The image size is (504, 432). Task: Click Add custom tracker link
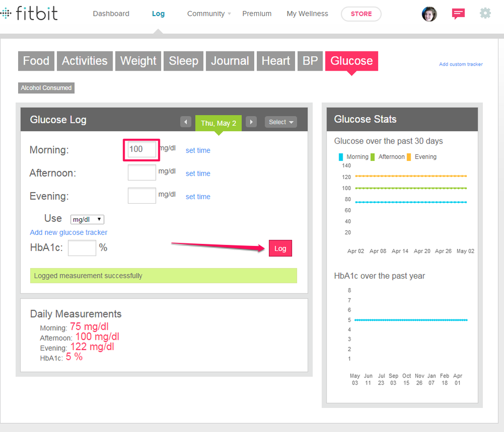tap(461, 64)
